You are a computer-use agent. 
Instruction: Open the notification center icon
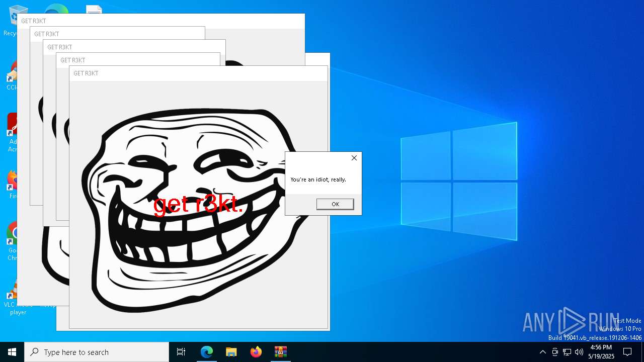pyautogui.click(x=627, y=352)
